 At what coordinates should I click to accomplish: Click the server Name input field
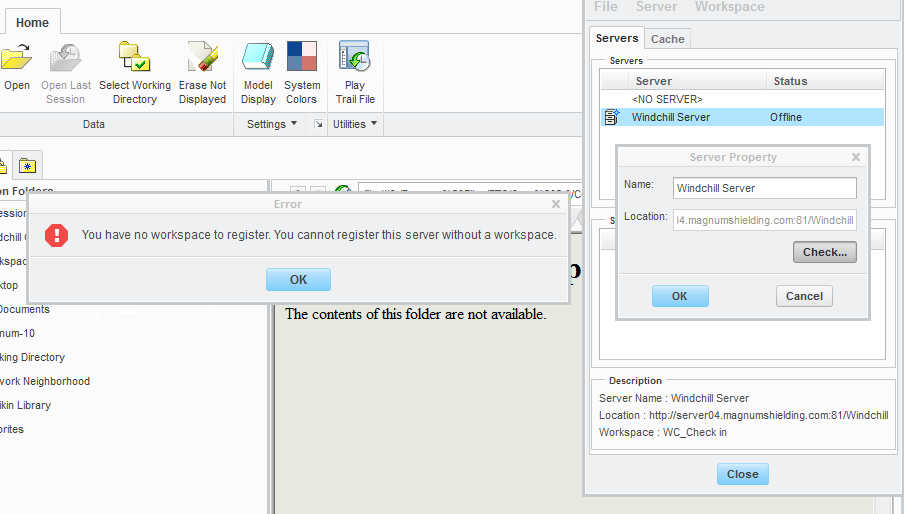tap(764, 188)
